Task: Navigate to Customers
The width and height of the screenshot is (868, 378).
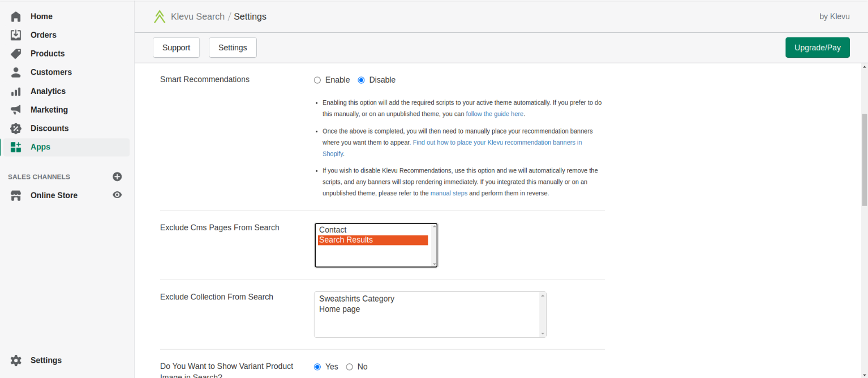Action: [51, 72]
